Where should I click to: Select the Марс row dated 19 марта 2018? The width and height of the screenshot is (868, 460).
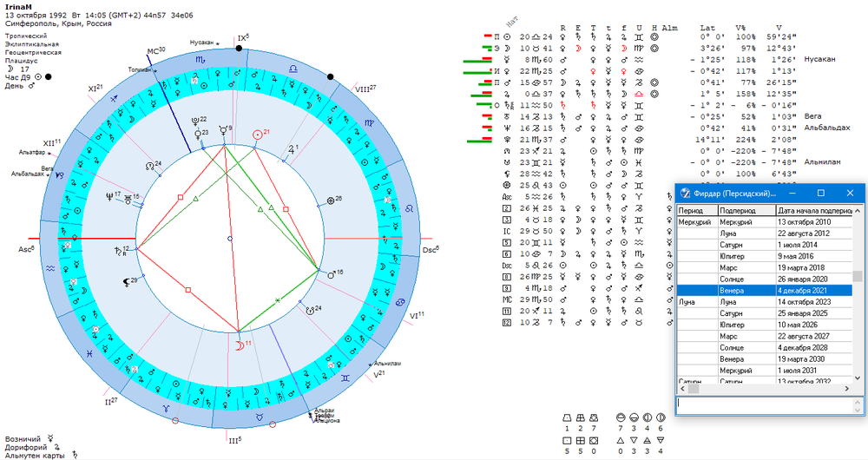pos(765,267)
